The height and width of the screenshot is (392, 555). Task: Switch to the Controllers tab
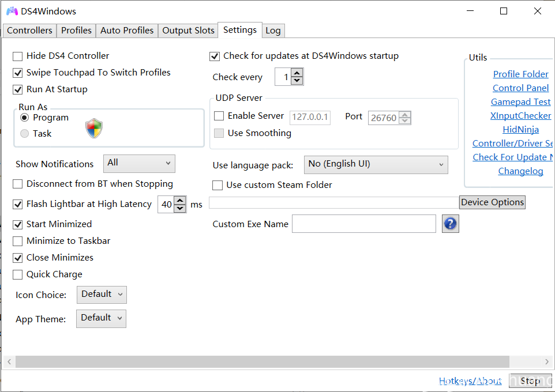[x=29, y=31]
